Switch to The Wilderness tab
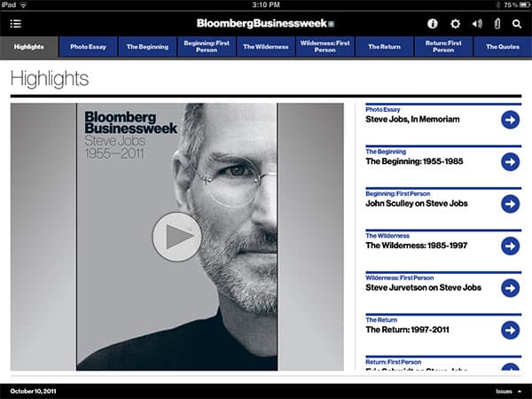The image size is (532, 399). pos(266,47)
